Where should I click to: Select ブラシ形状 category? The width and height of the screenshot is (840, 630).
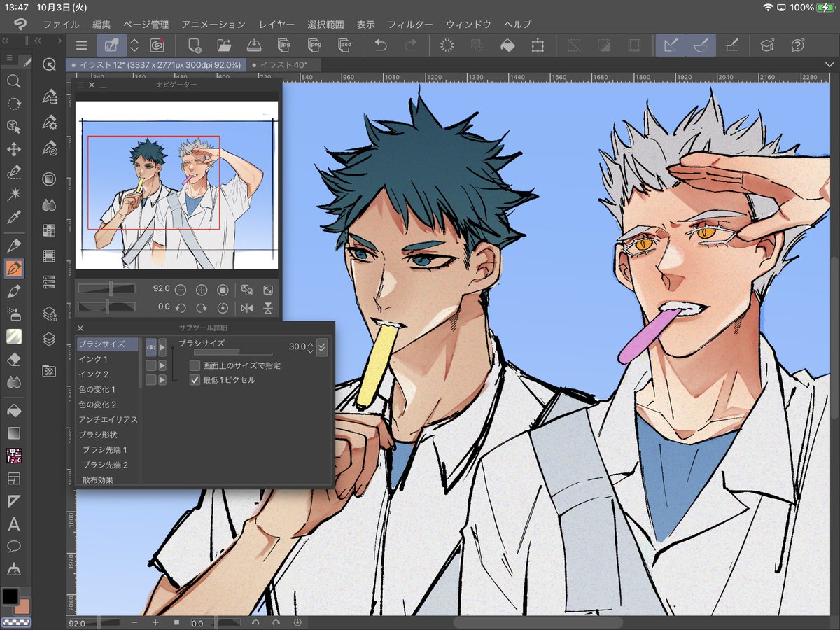[107, 435]
